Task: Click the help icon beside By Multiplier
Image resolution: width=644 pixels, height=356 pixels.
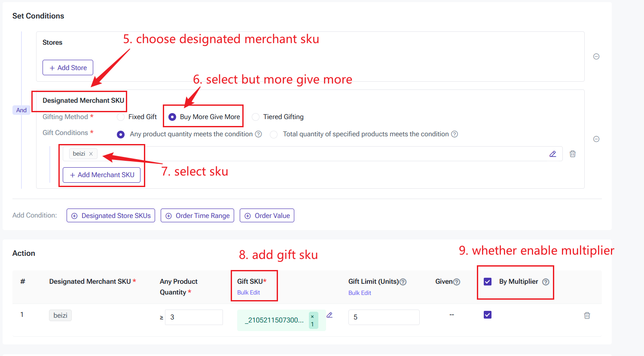Action: (546, 282)
